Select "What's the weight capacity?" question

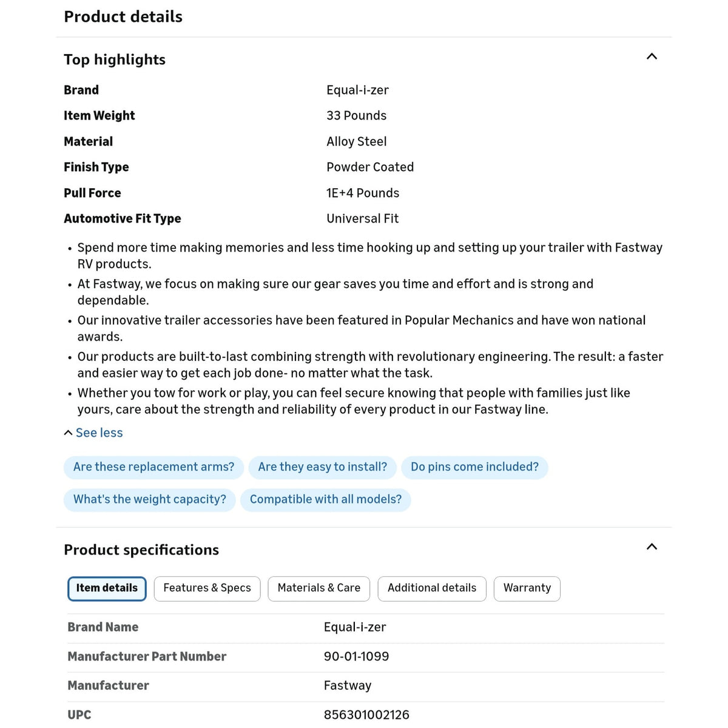click(x=149, y=500)
